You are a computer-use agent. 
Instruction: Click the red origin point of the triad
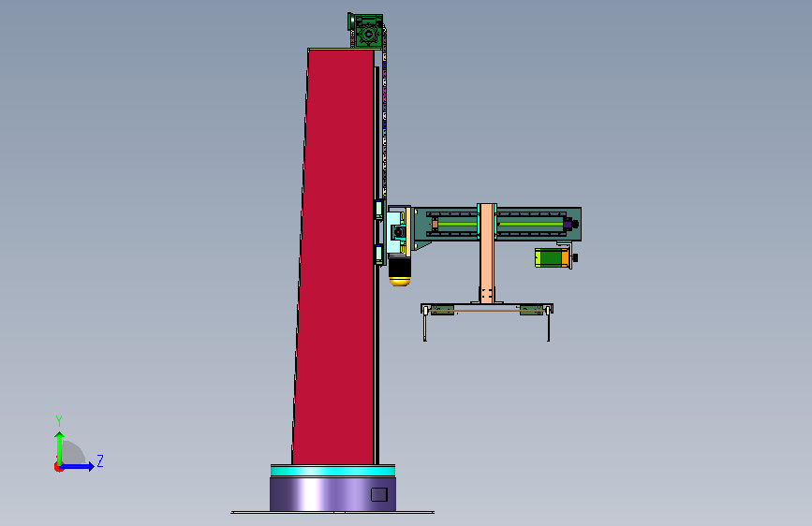click(58, 467)
